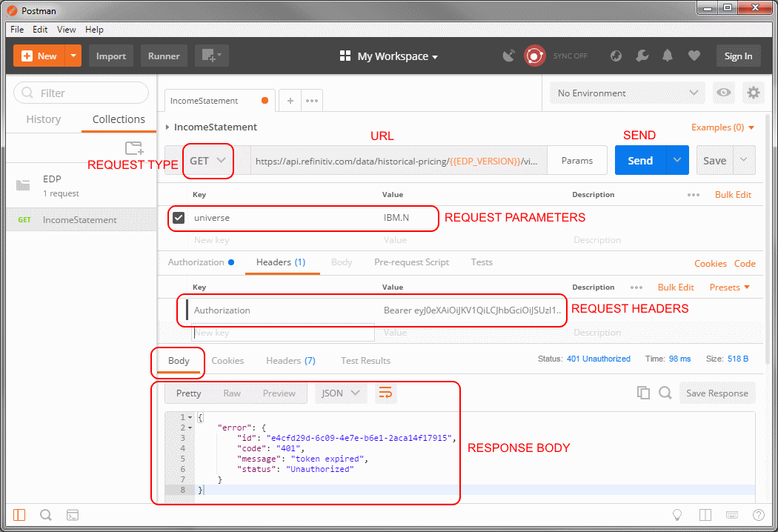The width and height of the screenshot is (778, 532).
Task: Click the red sync status icon
Action: point(534,56)
